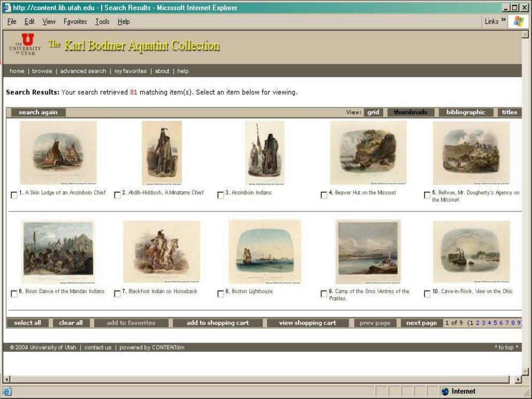This screenshot has height=399, width=532.
Task: Switch to bibliographic view
Action: point(465,112)
